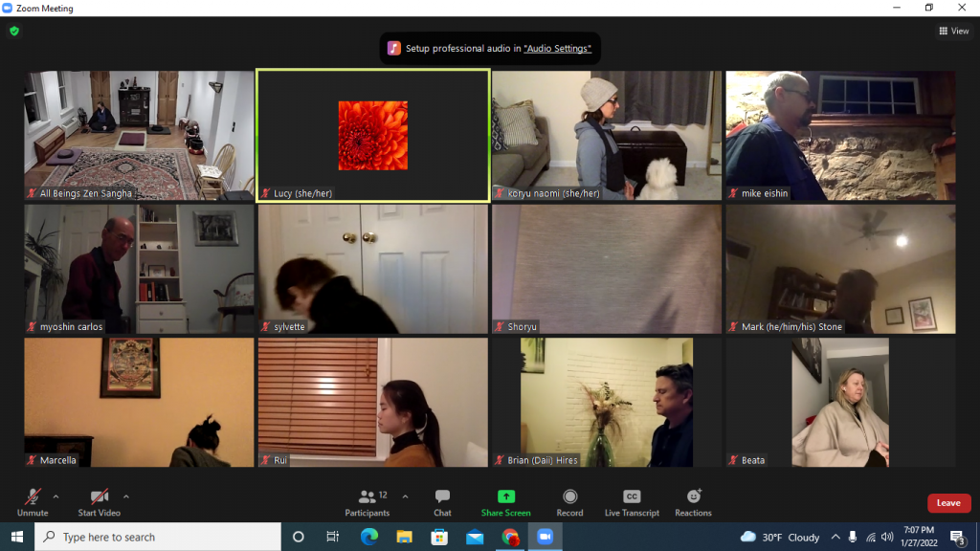Click the microphone icon in system tray

point(853,538)
